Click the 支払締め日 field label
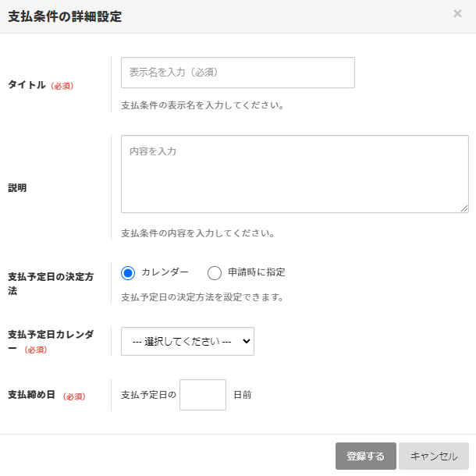Screen dimensions: 476x476 31,395
